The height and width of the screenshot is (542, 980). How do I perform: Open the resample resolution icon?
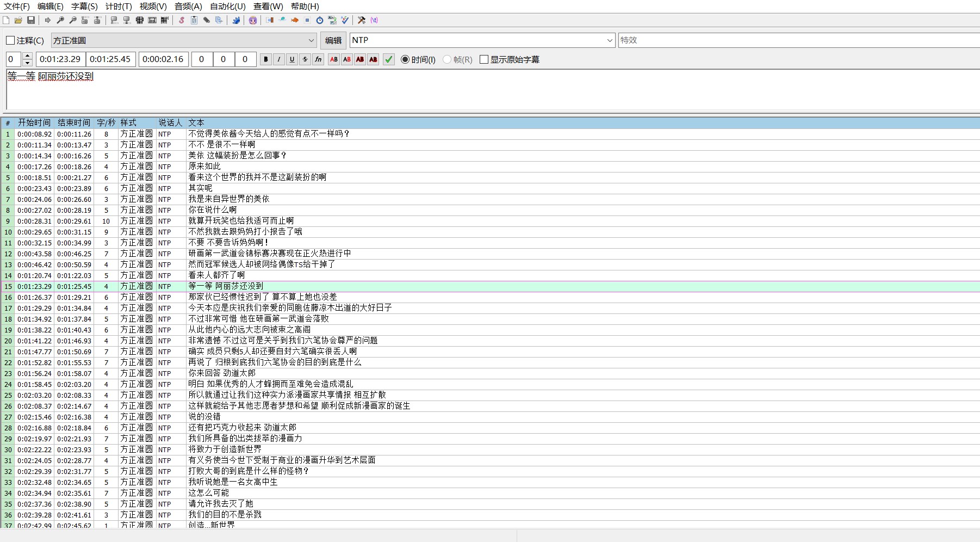click(x=307, y=20)
